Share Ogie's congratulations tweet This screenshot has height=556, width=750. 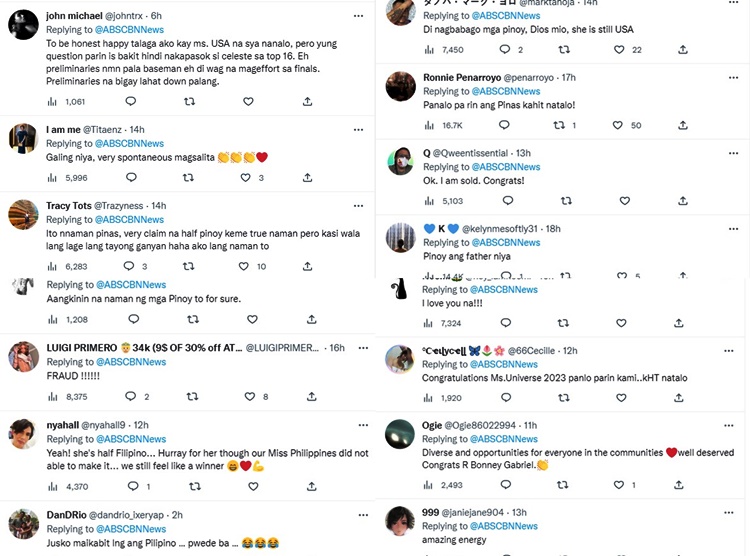[x=683, y=485]
